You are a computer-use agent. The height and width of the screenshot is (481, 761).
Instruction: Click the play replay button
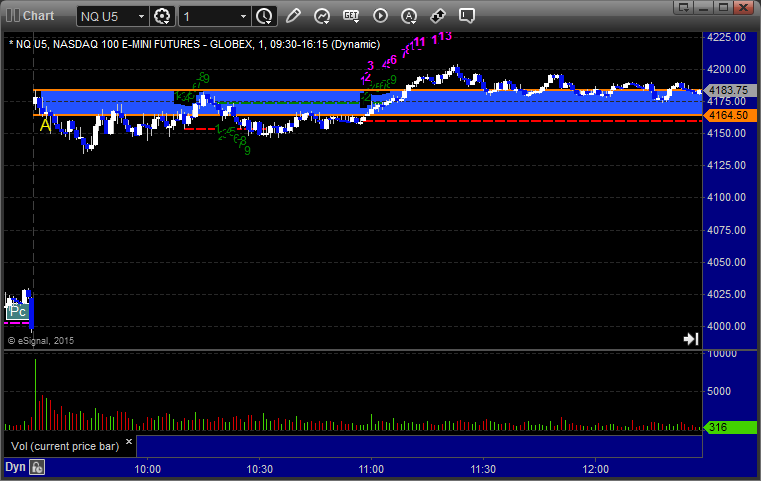tap(380, 16)
